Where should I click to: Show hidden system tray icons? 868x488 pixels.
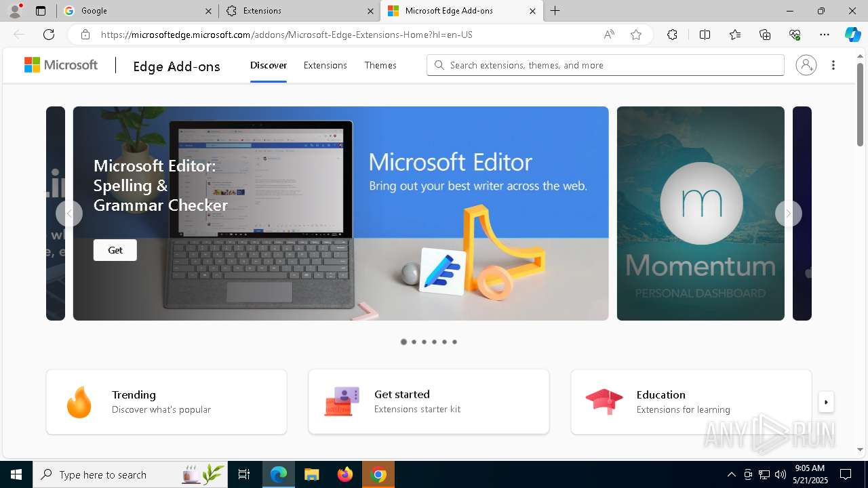coord(731,474)
